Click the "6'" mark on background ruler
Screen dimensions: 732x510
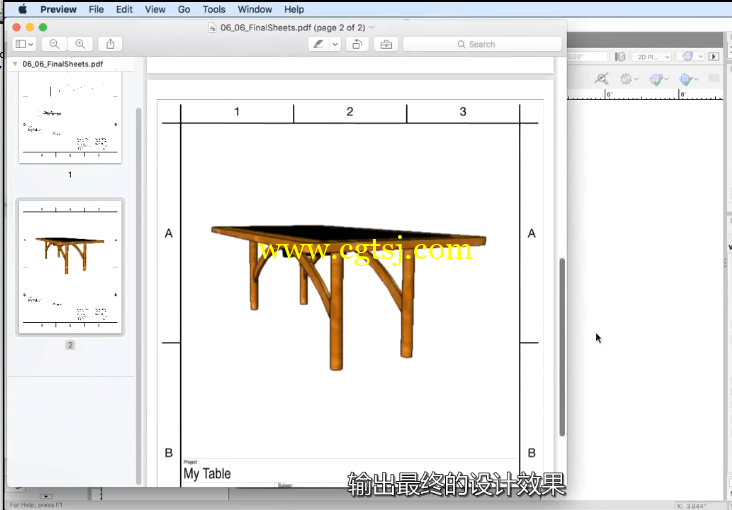[x=609, y=94]
